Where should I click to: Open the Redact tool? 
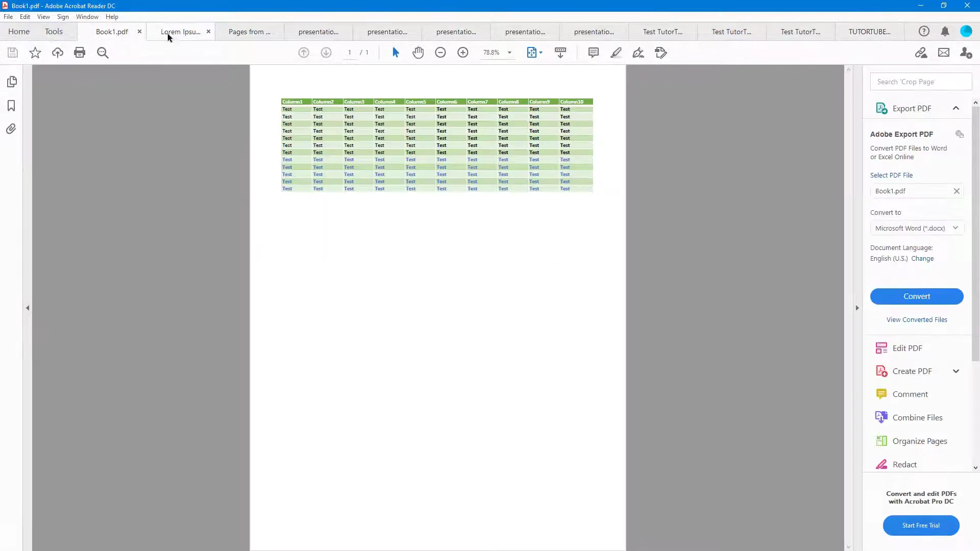pyautogui.click(x=904, y=464)
